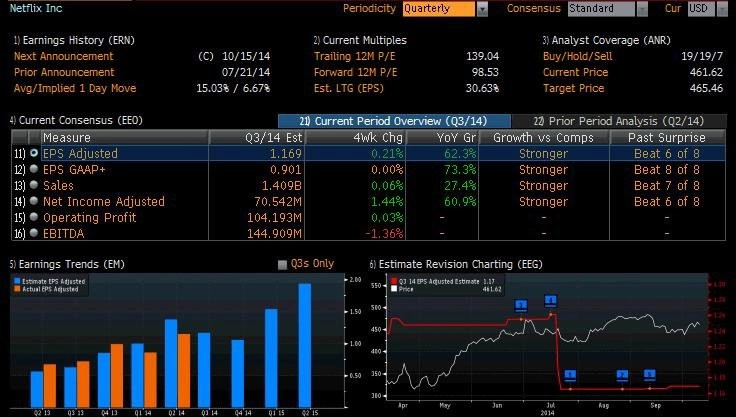Select the Sales radio button
This screenshot has width=736, height=417.
tap(34, 185)
